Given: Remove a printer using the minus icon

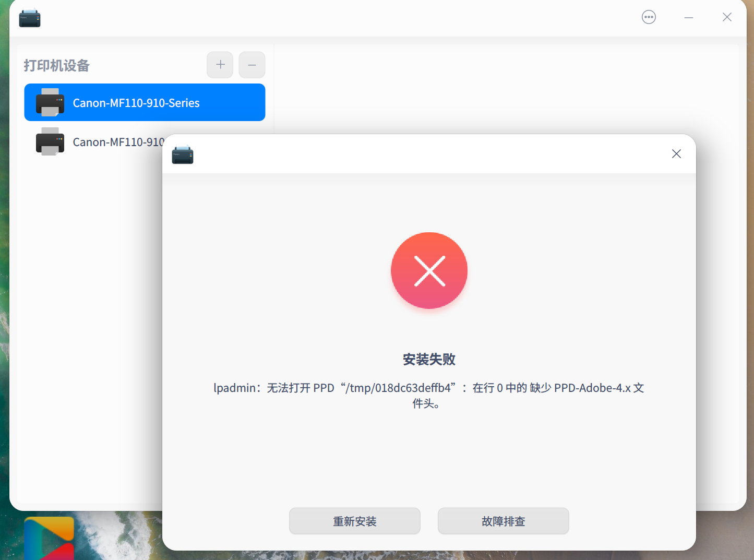Looking at the screenshot, I should [x=252, y=65].
